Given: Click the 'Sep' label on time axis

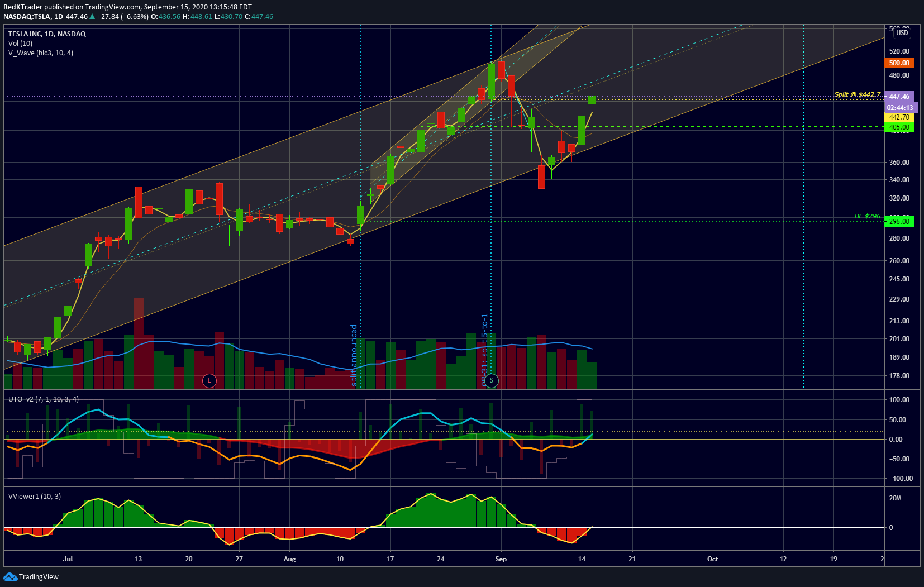Looking at the screenshot, I should coord(501,559).
